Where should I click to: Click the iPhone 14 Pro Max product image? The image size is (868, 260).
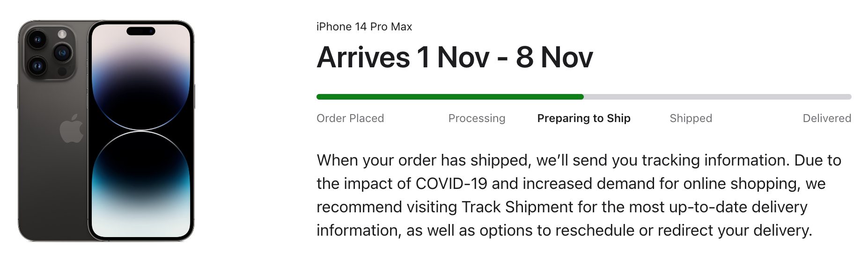(106, 130)
